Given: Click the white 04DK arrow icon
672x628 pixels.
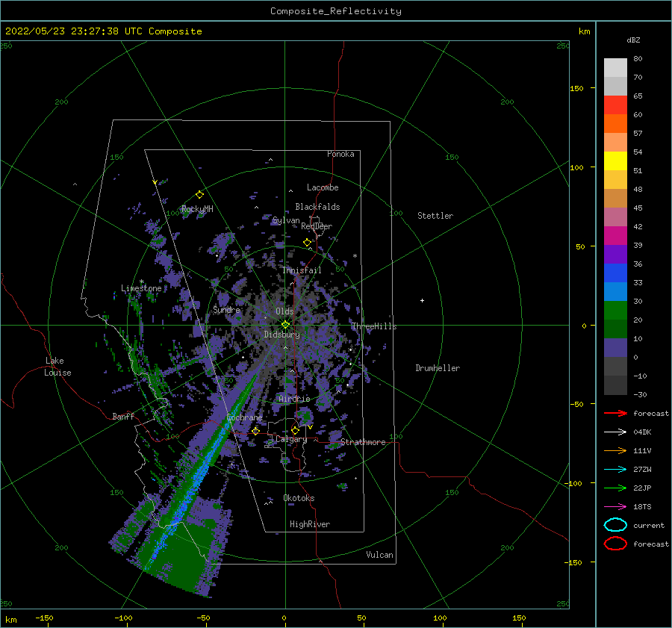Looking at the screenshot, I should (x=615, y=432).
